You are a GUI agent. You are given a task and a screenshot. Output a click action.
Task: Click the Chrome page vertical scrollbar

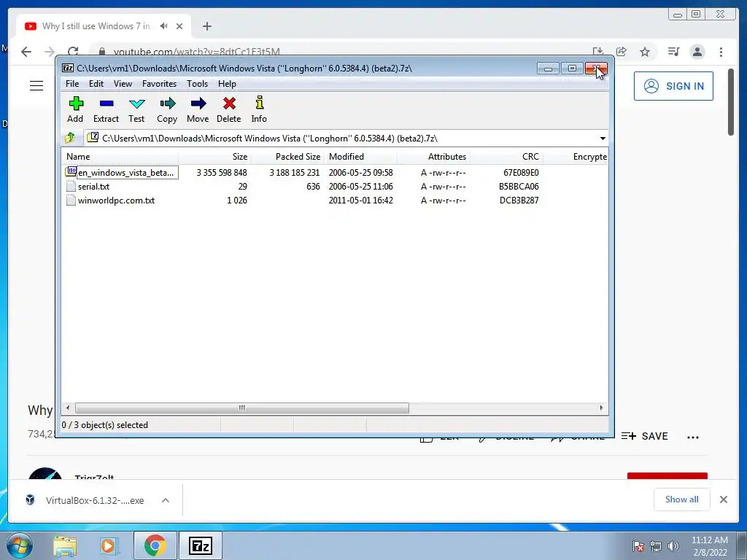tap(731, 102)
